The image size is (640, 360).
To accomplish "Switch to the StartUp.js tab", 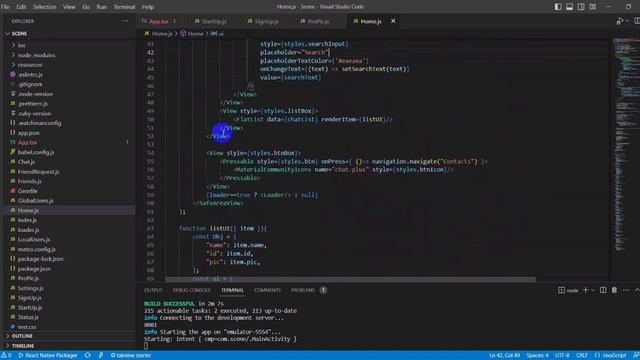I will point(214,21).
